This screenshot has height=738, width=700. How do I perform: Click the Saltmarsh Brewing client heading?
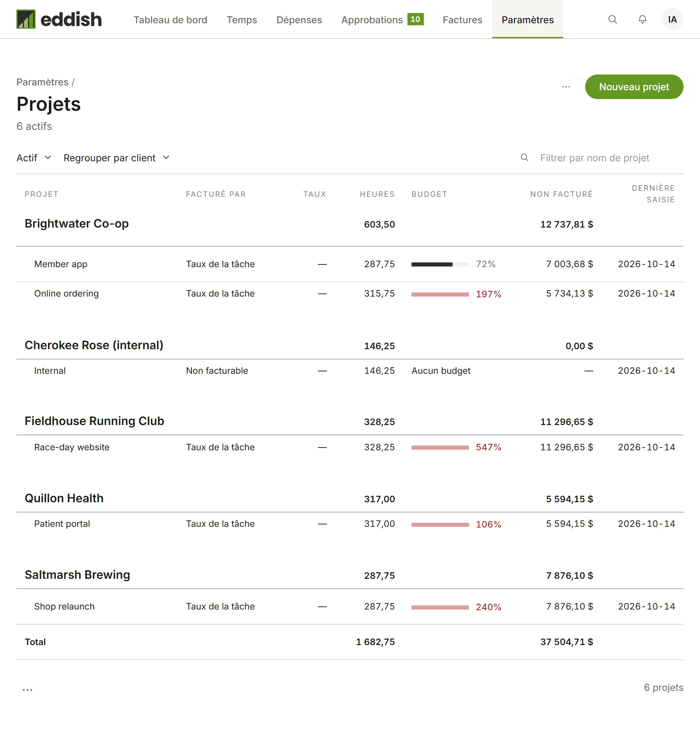click(77, 575)
